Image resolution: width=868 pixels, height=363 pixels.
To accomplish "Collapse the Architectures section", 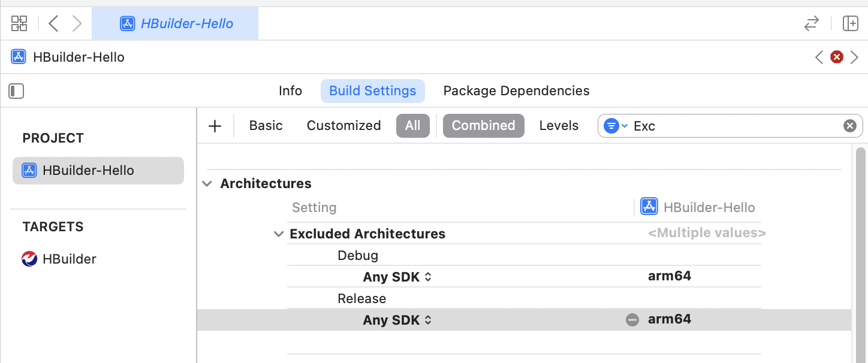I will (x=207, y=184).
